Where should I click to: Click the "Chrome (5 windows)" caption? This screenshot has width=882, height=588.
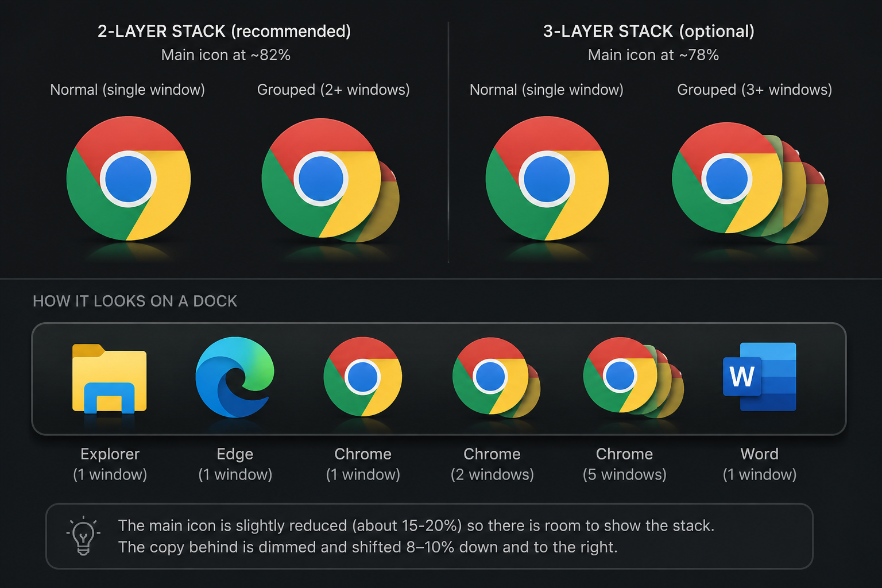(625, 464)
